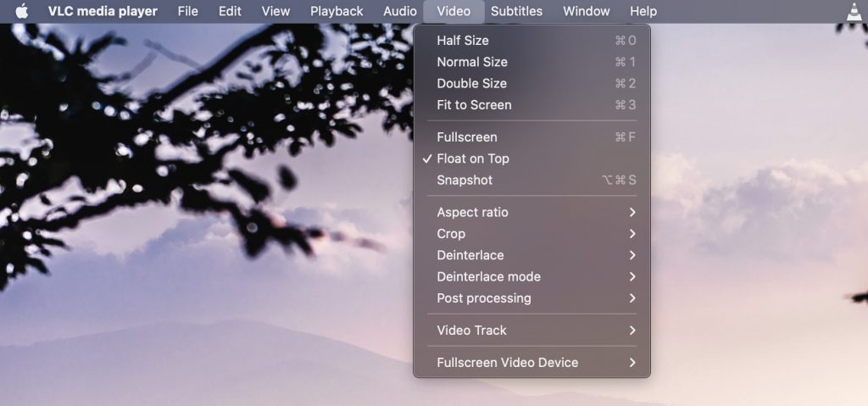Screen dimensions: 868x406
Task: Take a Snapshot of the video
Action: point(531,180)
